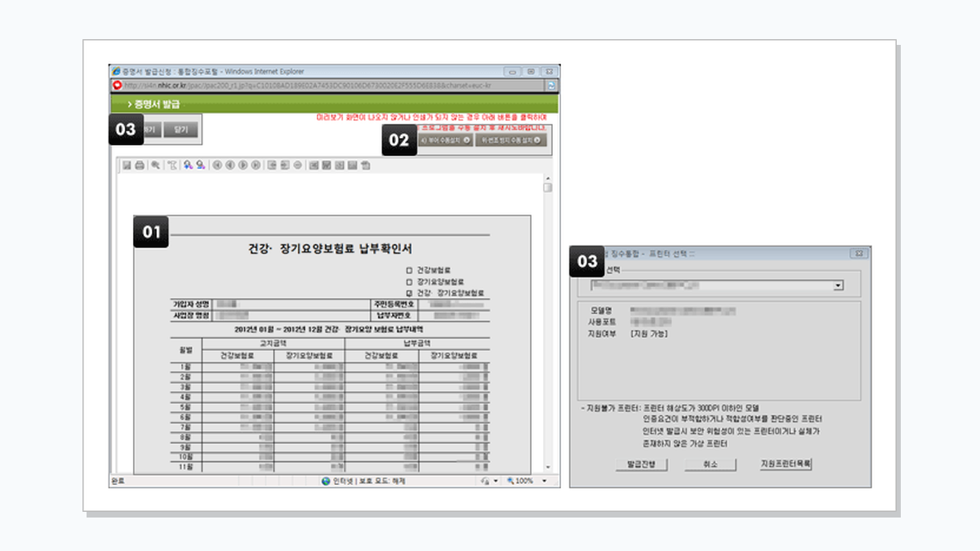Tick the 장기요양보험료 checkbox on the certificate

click(x=410, y=281)
